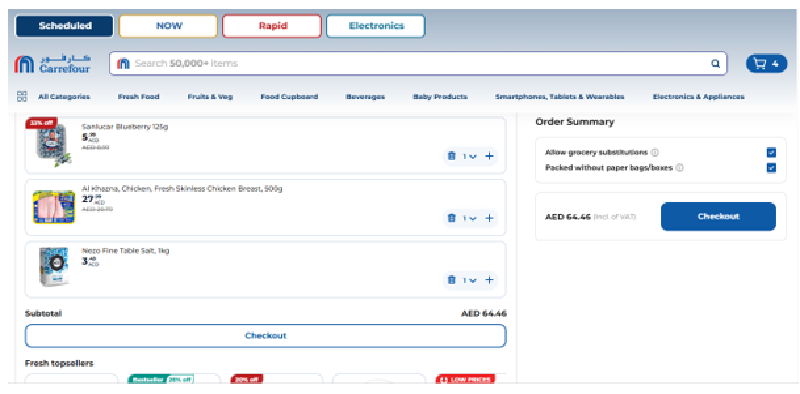Delete Al Khazna Chicken Breast via trash icon
Viewport: 800px width, 394px height.
(x=452, y=218)
